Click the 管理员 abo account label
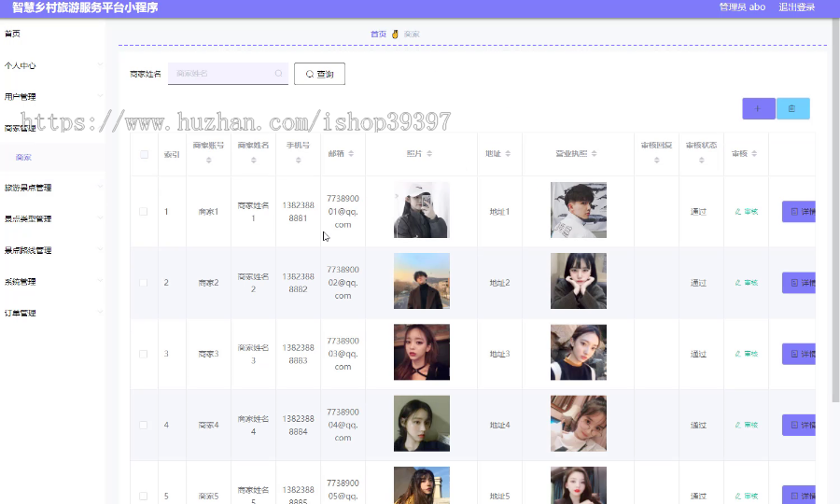This screenshot has width=840, height=504. [742, 7]
